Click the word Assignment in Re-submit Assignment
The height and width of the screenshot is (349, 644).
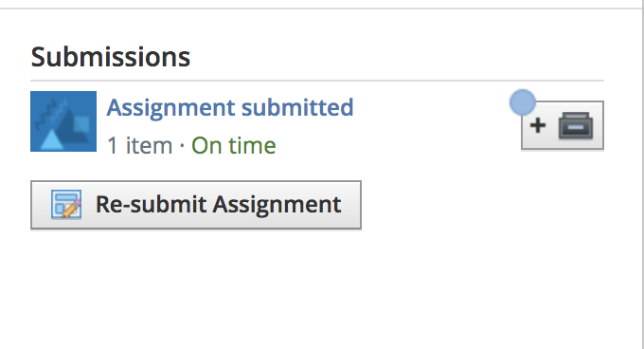point(277,205)
